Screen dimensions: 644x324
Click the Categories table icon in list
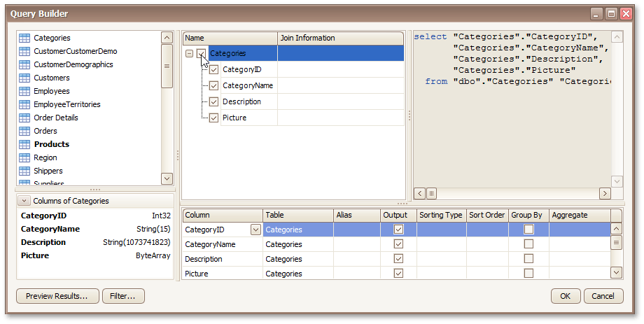tap(24, 38)
